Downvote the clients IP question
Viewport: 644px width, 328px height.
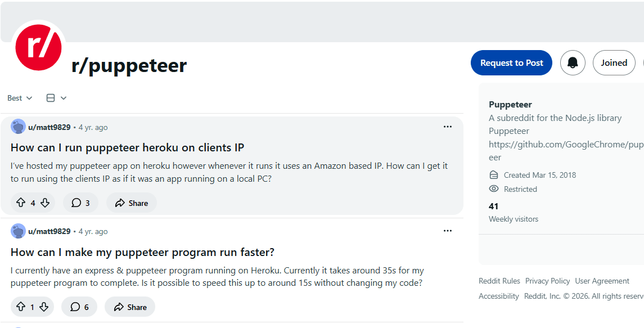pos(45,203)
